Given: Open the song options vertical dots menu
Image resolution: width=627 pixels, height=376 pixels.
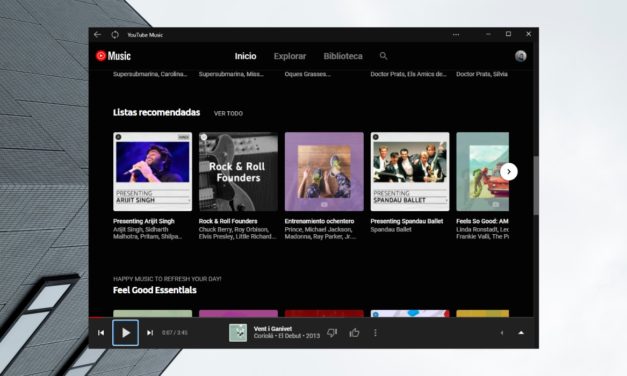Looking at the screenshot, I should tap(375, 333).
